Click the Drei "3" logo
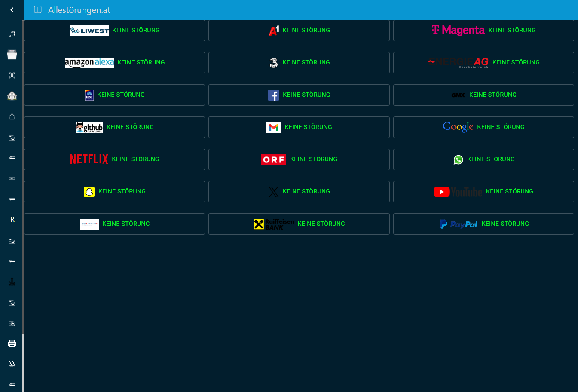This screenshot has width=578, height=392. (274, 63)
